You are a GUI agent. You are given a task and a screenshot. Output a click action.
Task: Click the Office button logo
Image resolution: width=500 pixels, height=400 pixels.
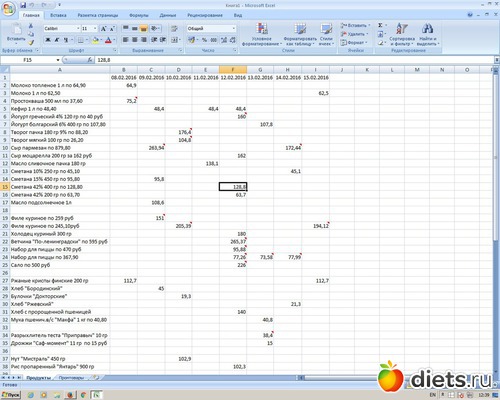click(8, 8)
